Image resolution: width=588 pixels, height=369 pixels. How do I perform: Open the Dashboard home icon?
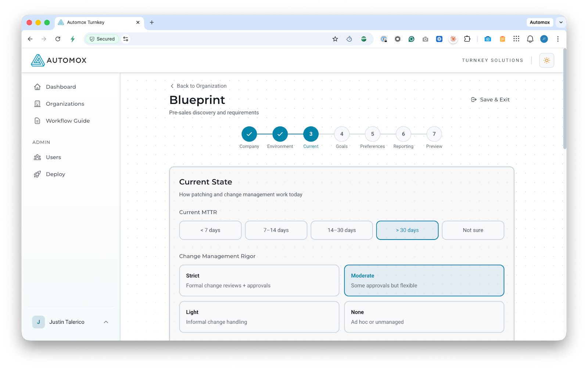(x=37, y=87)
